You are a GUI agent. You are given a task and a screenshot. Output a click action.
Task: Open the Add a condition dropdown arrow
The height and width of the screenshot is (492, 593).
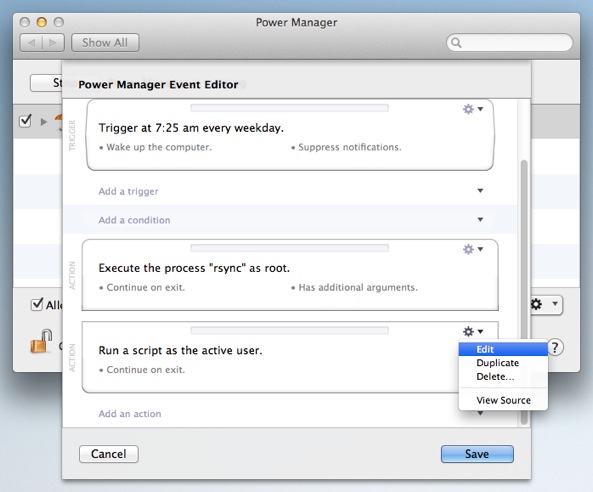click(x=480, y=219)
